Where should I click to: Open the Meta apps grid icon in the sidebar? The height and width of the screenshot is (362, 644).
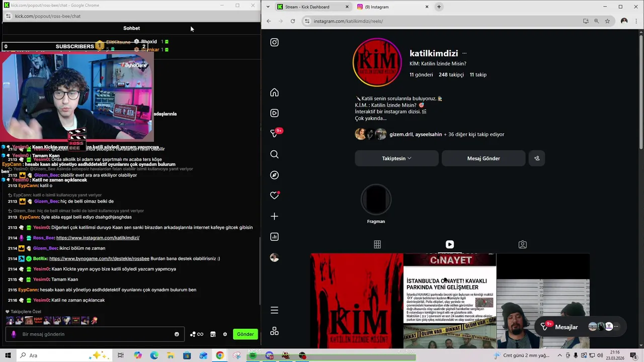[x=274, y=331]
